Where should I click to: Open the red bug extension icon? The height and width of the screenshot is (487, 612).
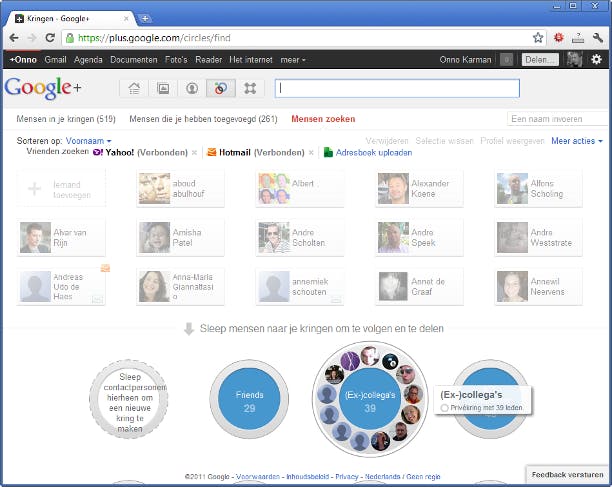pyautogui.click(x=559, y=38)
